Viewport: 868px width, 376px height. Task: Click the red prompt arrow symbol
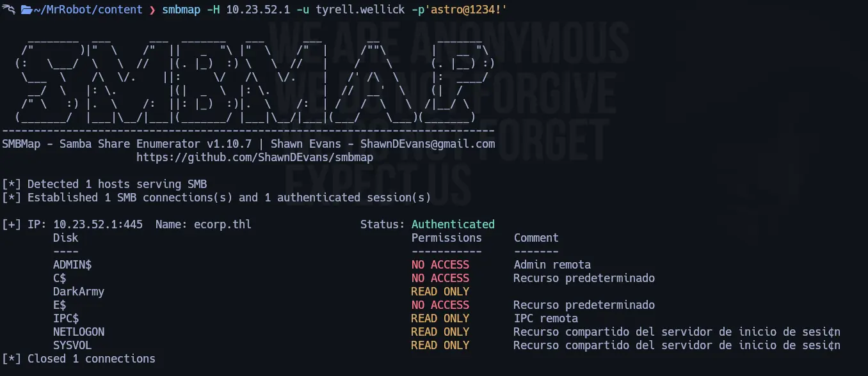click(152, 10)
